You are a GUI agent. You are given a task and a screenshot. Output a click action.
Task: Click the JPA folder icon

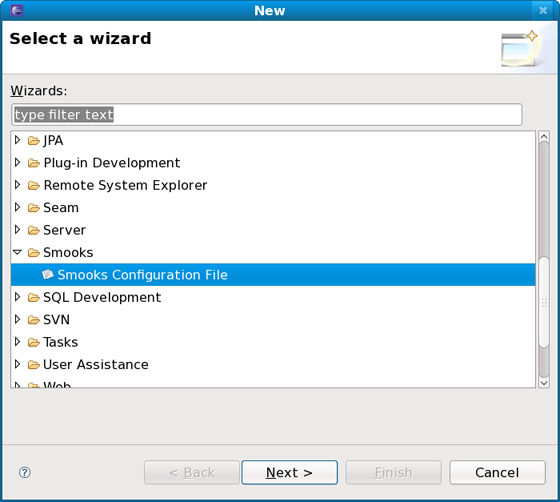click(x=34, y=141)
